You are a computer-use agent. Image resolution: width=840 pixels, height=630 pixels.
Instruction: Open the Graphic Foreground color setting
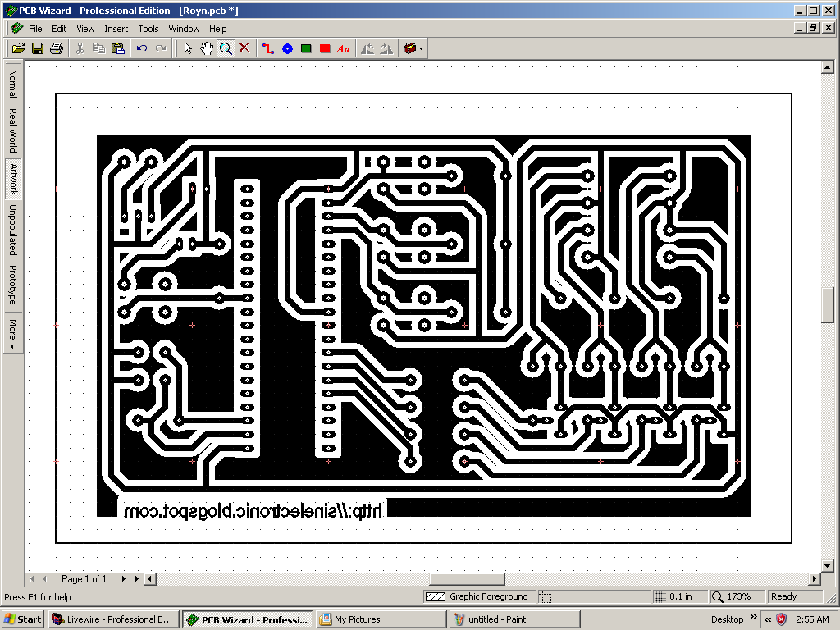pyautogui.click(x=480, y=596)
